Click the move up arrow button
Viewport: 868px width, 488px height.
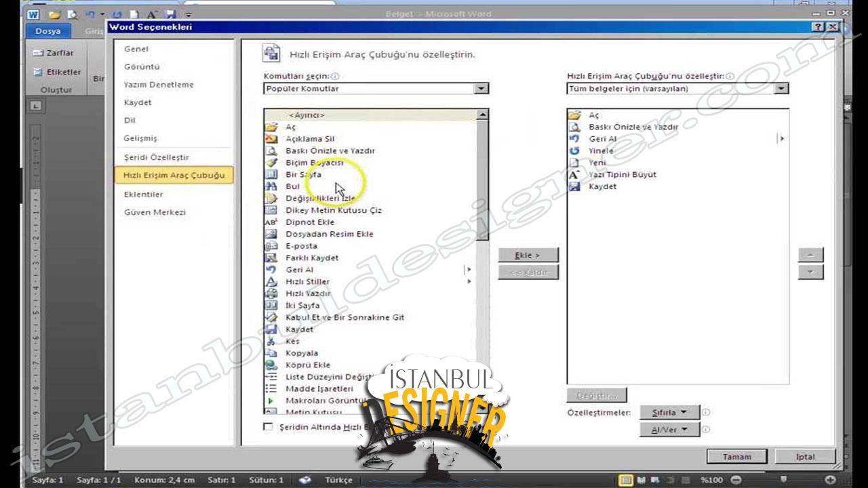point(811,256)
